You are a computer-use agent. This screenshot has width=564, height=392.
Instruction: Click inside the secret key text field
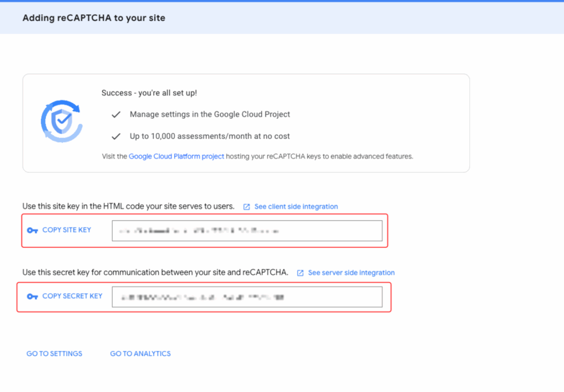(x=247, y=297)
